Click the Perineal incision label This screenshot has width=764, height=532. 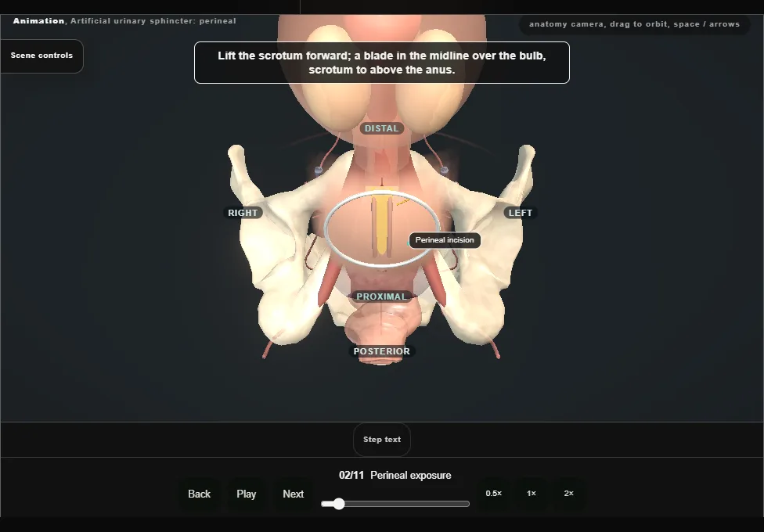[x=445, y=240]
